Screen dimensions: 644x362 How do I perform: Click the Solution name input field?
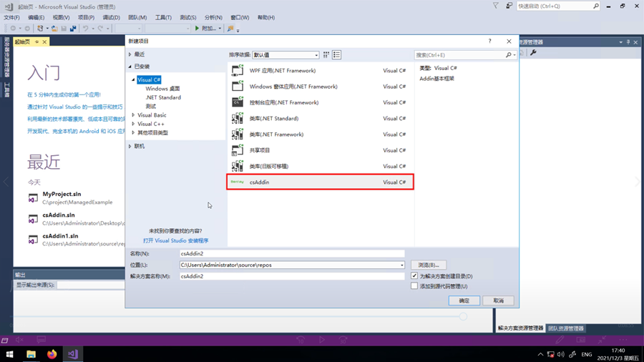292,276
